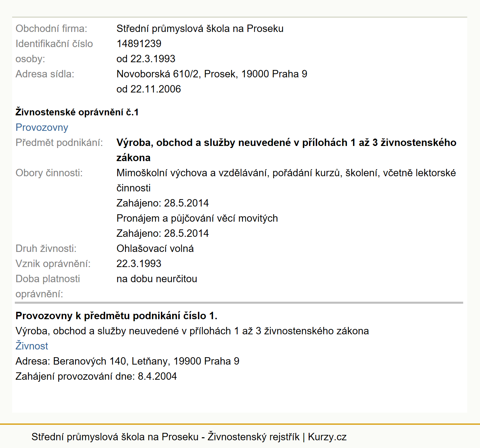Click the Obory činnosti label
Viewport: 480px width, 448px height.
point(49,173)
